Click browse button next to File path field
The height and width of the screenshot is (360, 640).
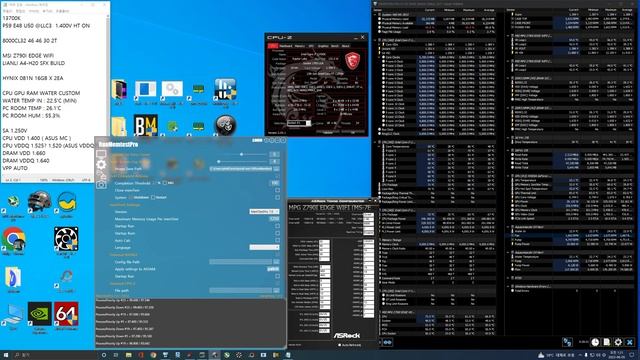(x=276, y=290)
